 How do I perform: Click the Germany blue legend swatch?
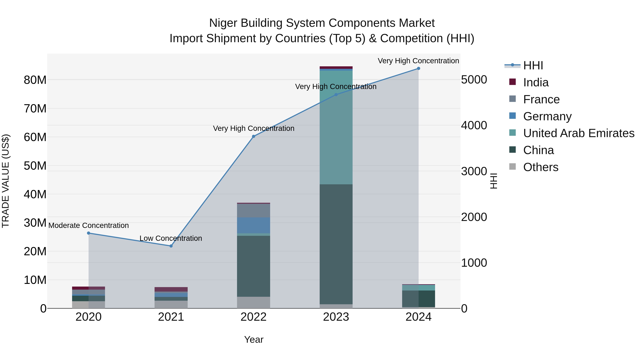click(x=513, y=116)
